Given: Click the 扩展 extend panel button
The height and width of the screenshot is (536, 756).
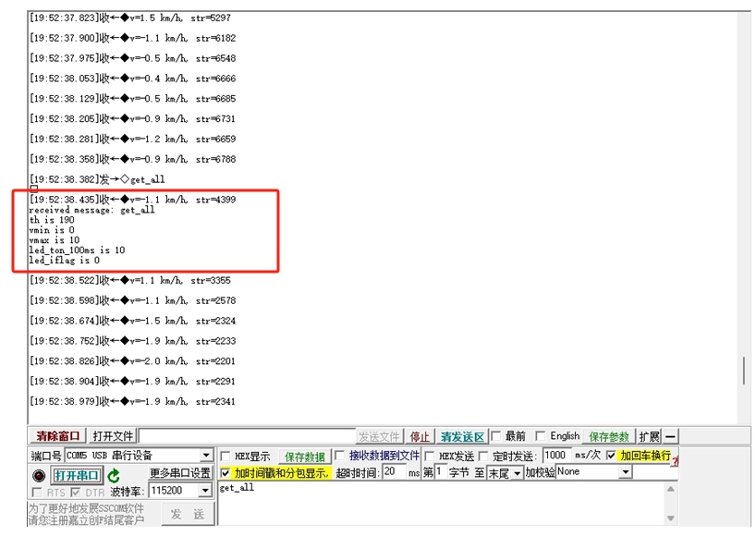Looking at the screenshot, I should pos(650,436).
